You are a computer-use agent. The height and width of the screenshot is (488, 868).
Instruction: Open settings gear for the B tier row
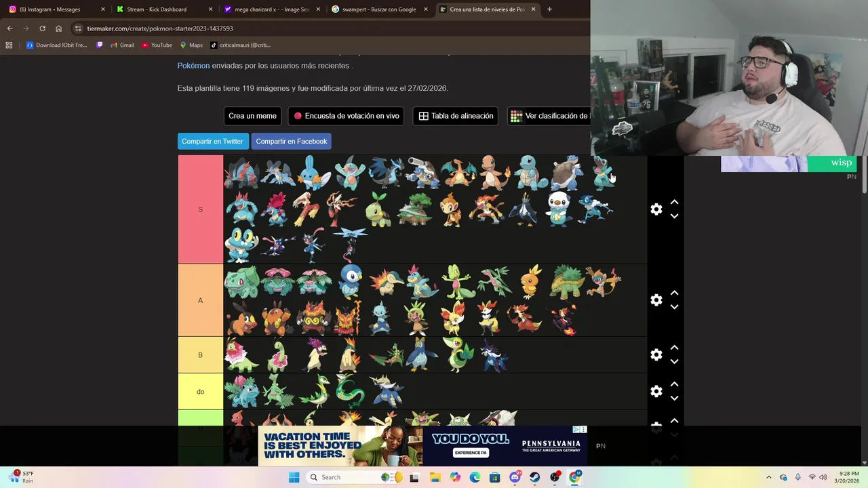pyautogui.click(x=656, y=355)
